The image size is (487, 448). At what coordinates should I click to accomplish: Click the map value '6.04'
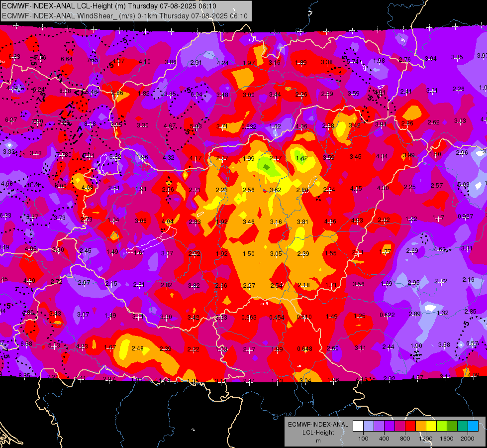pos(196,95)
